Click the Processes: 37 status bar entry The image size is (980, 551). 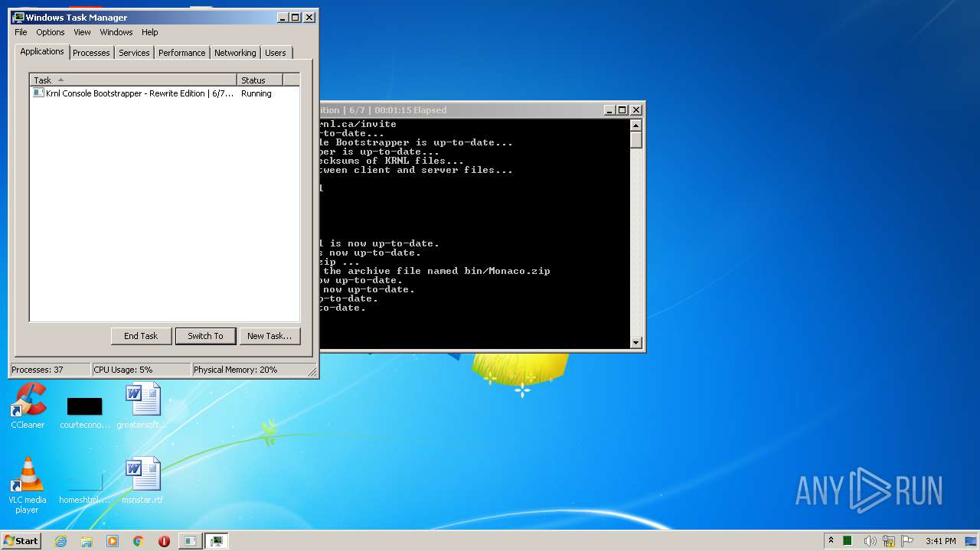pos(50,370)
